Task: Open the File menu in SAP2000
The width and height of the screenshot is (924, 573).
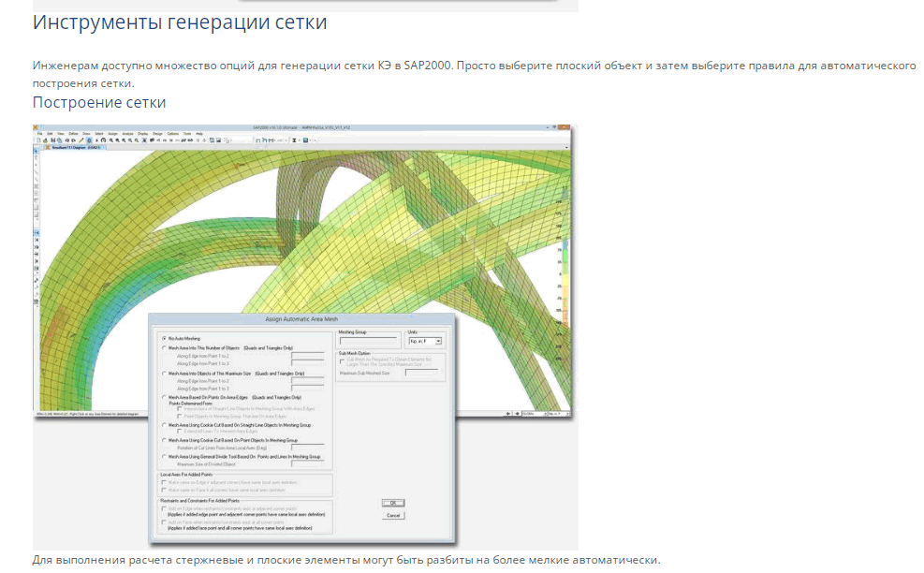Action: point(40,134)
